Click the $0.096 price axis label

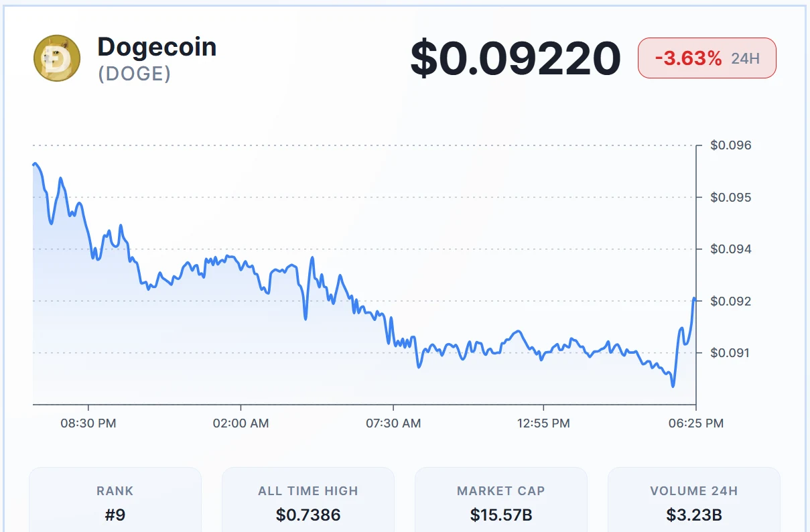tap(731, 145)
